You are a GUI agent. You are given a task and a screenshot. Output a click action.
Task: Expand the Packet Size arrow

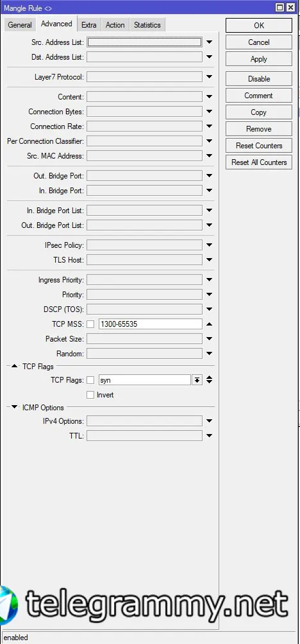[x=209, y=339]
